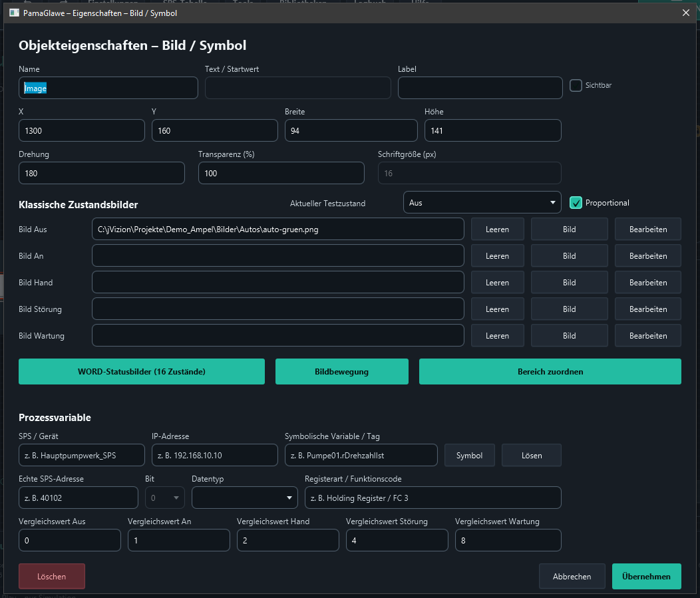This screenshot has width=700, height=598.
Task: Click the Name input field
Action: pos(108,88)
